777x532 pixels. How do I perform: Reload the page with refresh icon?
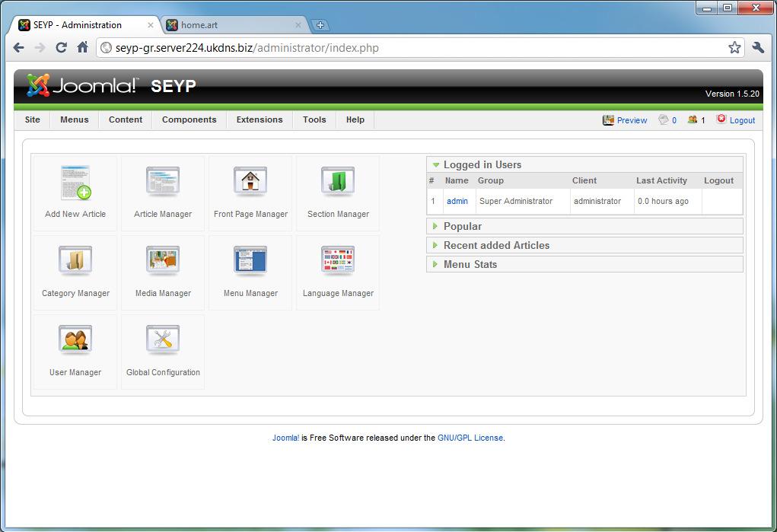[x=61, y=48]
